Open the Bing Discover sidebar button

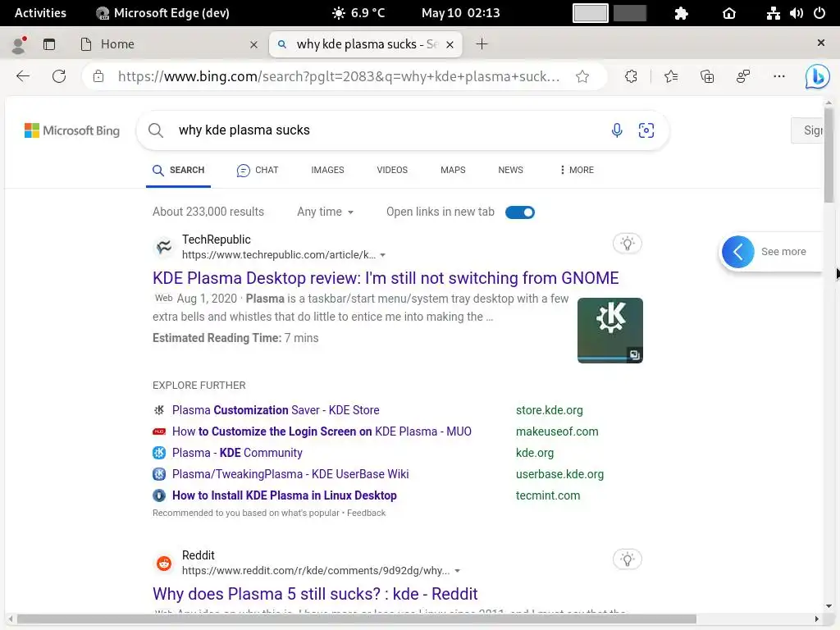pyautogui.click(x=818, y=76)
